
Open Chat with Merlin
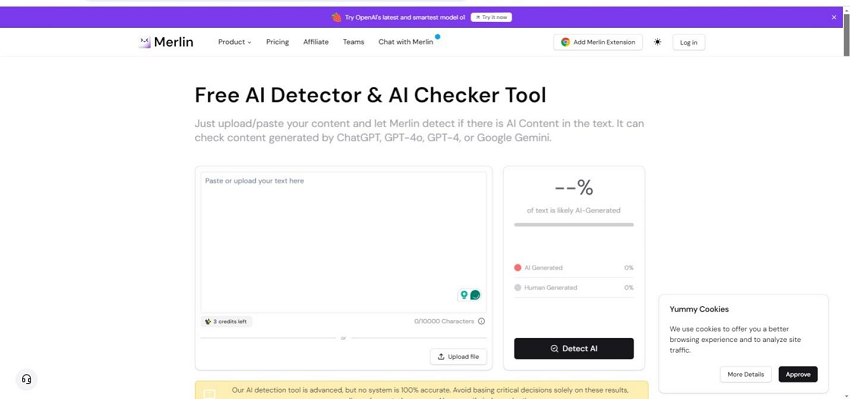pos(405,42)
